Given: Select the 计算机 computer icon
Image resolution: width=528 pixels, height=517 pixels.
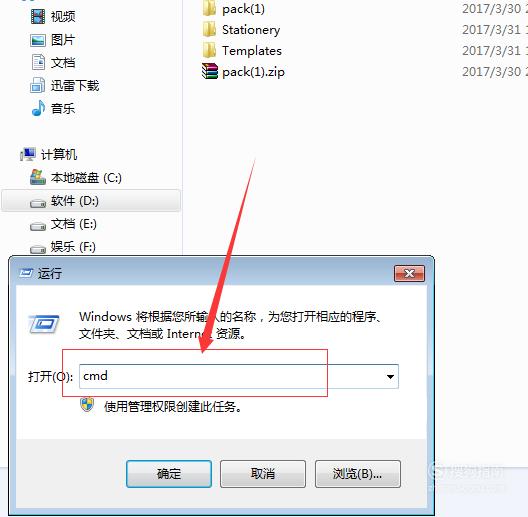Looking at the screenshot, I should (28, 155).
